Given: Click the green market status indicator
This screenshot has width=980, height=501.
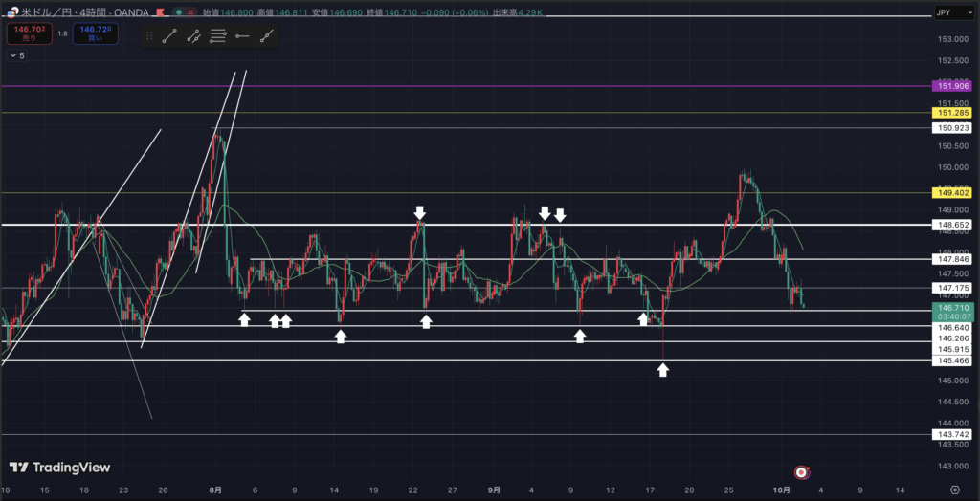Looking at the screenshot, I should point(178,13).
